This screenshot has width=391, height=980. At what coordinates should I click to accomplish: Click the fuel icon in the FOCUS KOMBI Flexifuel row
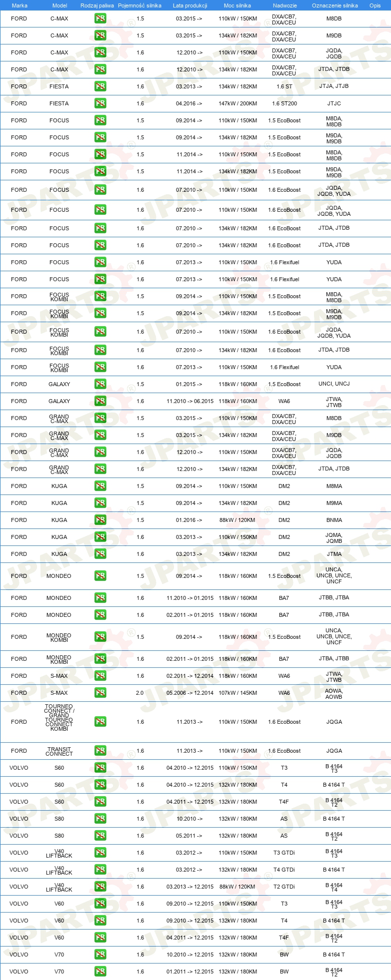[100, 367]
